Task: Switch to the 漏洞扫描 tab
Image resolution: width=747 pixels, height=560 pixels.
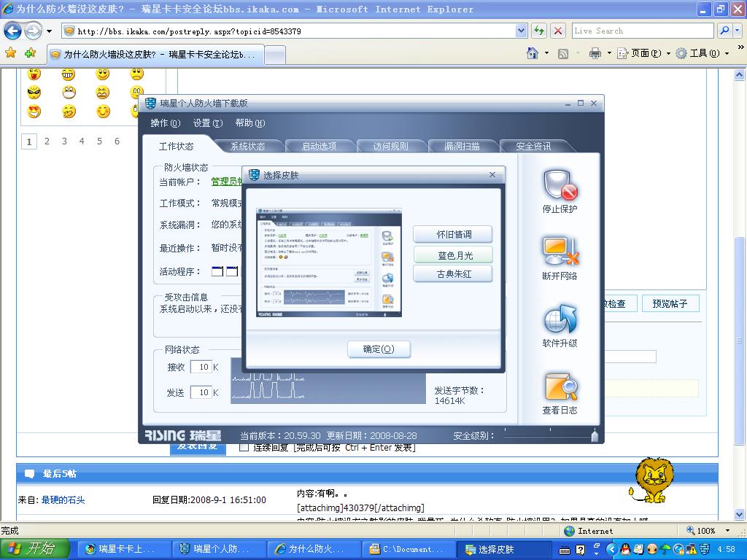Action: point(462,146)
